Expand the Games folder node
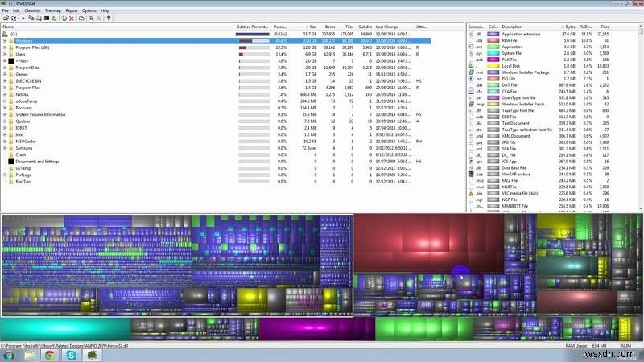644x362 pixels. click(5, 74)
